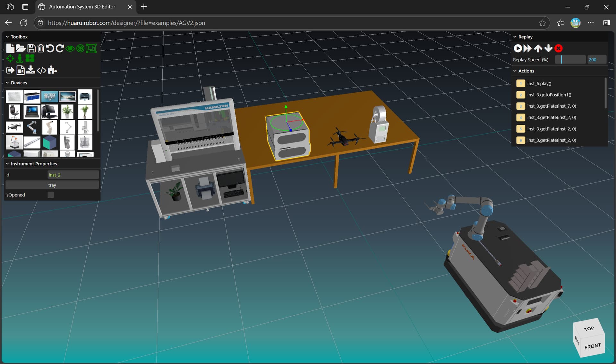The width and height of the screenshot is (616, 364).
Task: Select the blue-jointed robot arm device thumbnail
Action: (x=32, y=127)
